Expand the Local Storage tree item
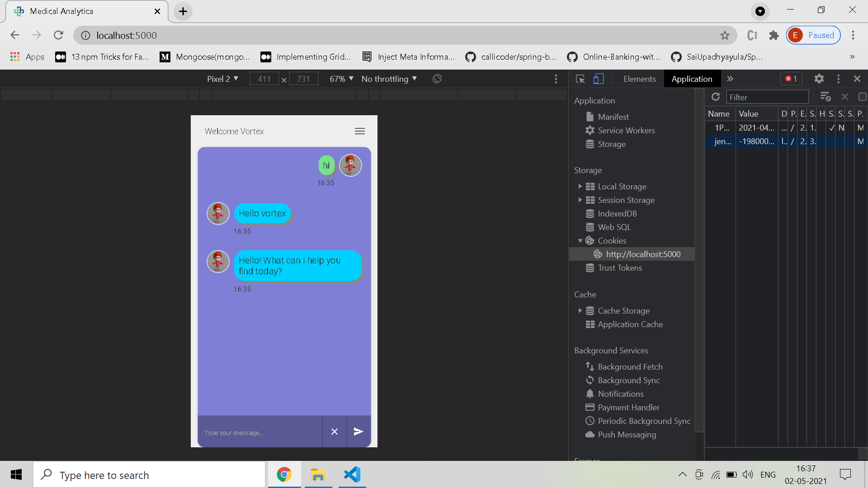 (x=580, y=186)
